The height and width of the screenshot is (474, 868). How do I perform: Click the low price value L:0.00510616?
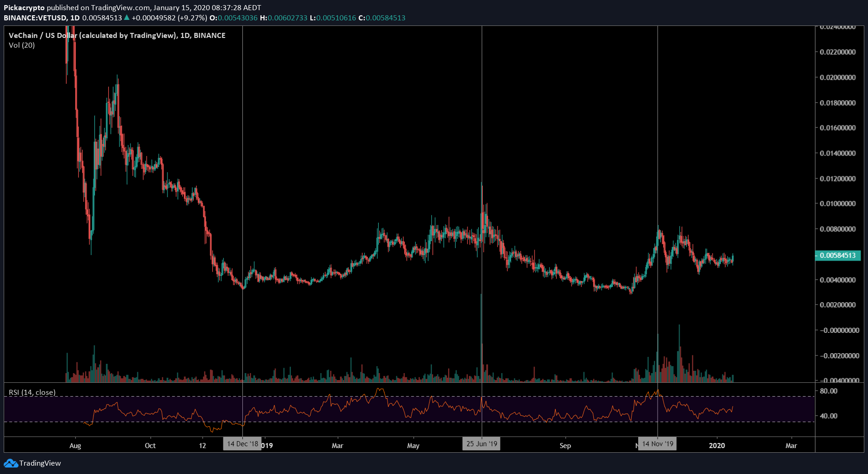333,18
